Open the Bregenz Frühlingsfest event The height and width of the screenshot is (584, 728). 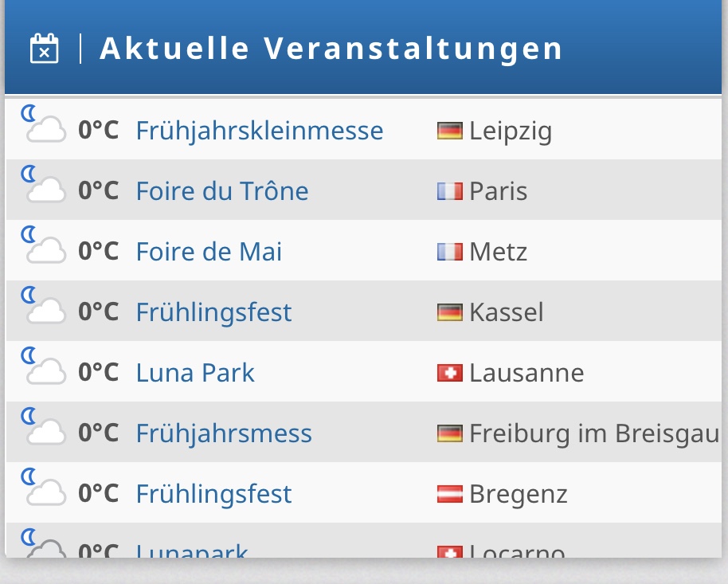click(x=213, y=494)
